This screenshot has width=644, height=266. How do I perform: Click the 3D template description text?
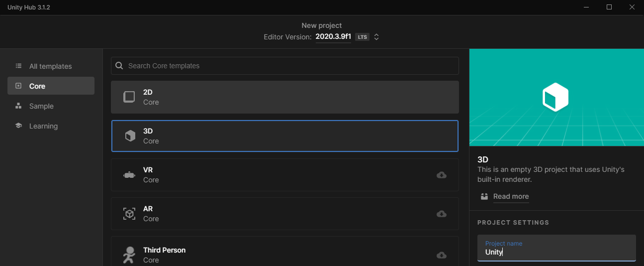551,174
